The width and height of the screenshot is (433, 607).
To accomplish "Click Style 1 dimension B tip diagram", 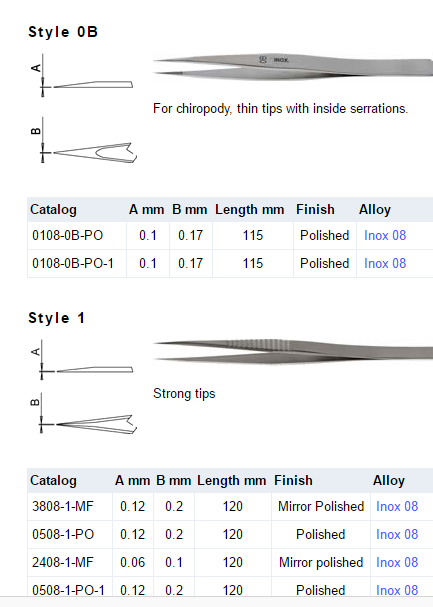I will coord(83,413).
